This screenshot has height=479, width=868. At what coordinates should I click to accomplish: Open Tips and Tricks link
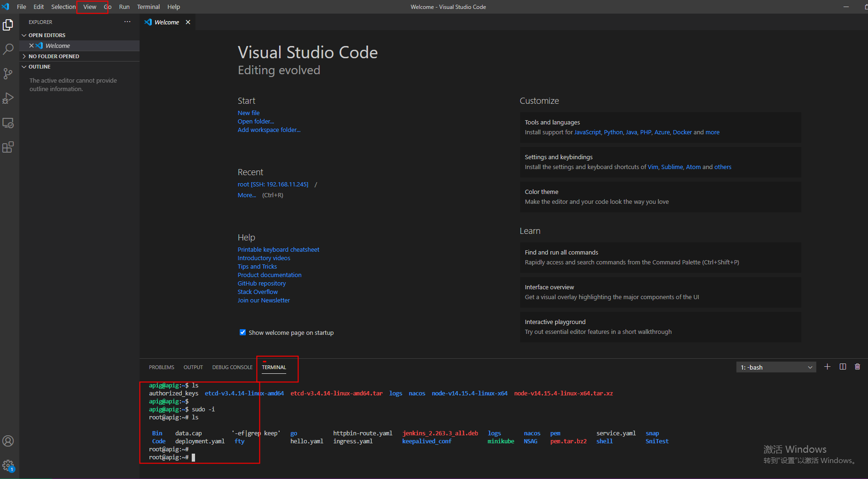point(257,266)
